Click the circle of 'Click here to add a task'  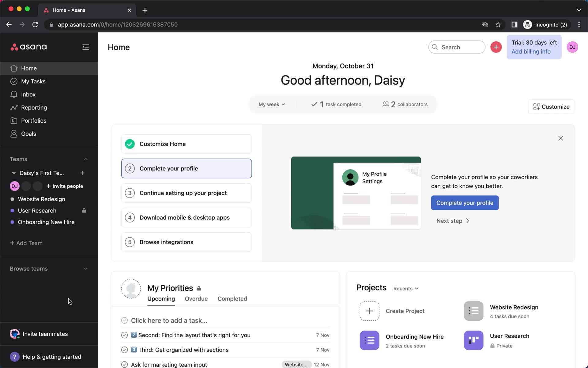click(124, 320)
